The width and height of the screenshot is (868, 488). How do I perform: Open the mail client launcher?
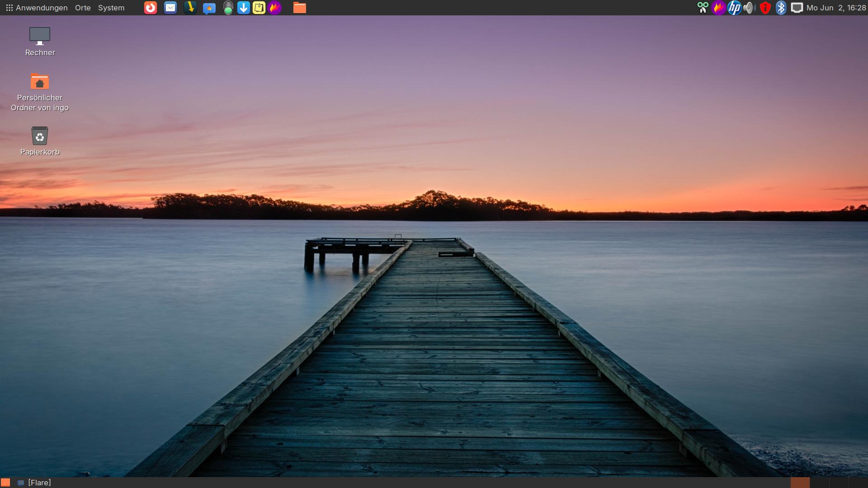coord(170,8)
